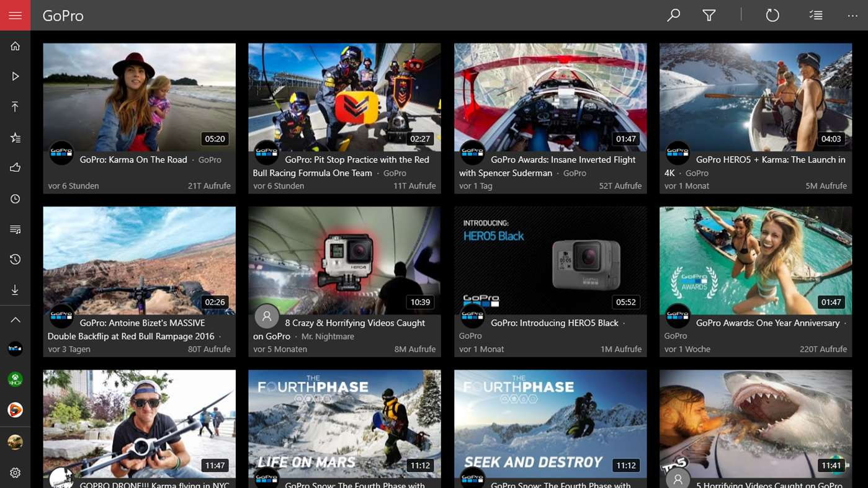Open Mr. Nightmare channel link
This screenshot has height=488, width=868.
(x=328, y=337)
